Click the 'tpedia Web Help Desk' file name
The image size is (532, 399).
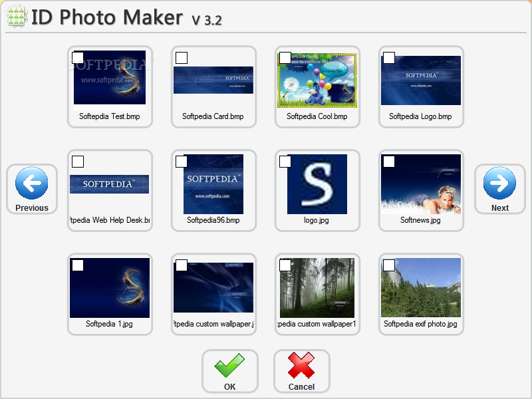(x=110, y=220)
